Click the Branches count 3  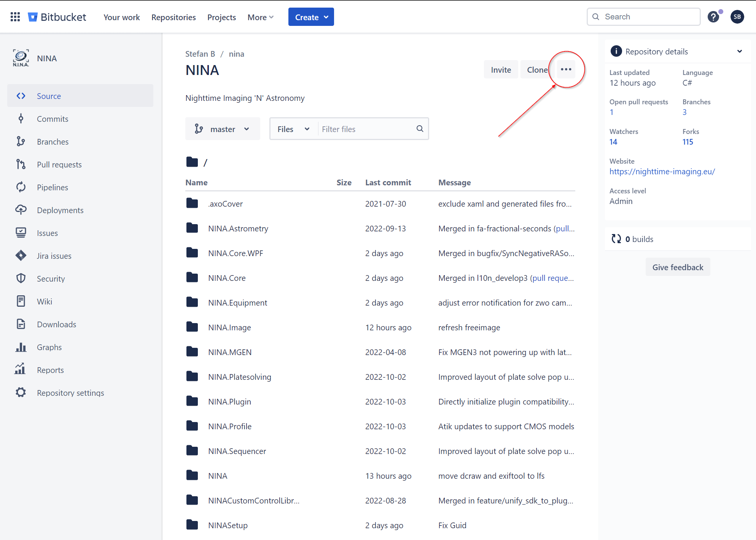point(684,112)
